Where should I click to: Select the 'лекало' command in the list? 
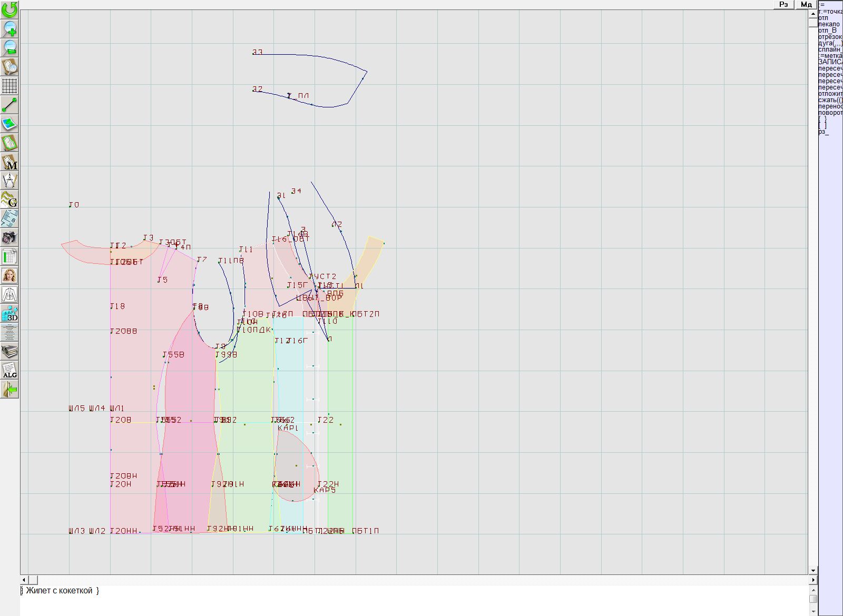(x=828, y=24)
